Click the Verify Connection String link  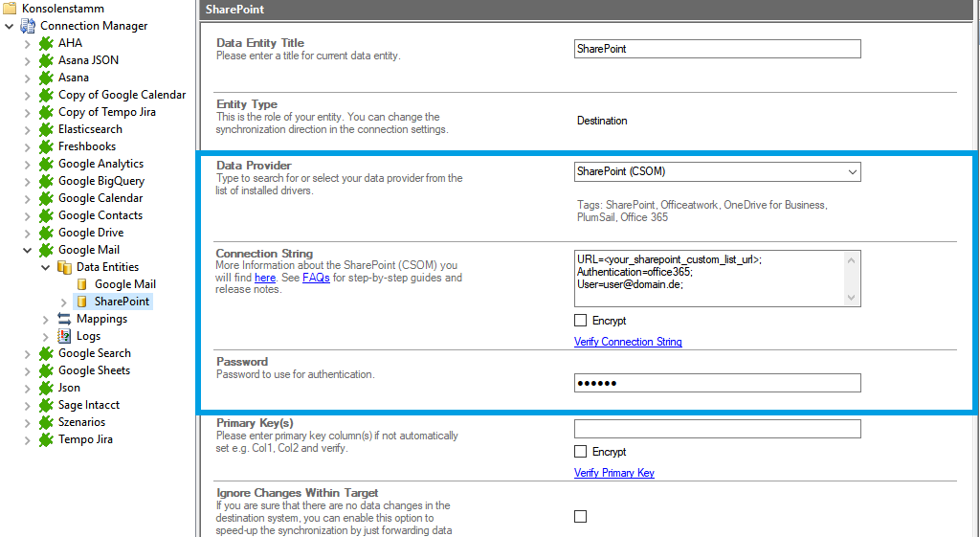(x=628, y=342)
